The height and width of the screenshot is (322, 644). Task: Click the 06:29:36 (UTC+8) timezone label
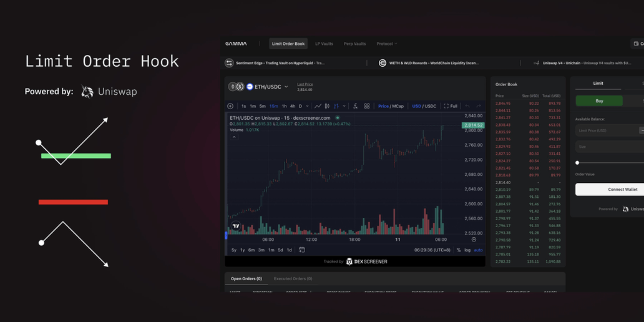coord(432,250)
